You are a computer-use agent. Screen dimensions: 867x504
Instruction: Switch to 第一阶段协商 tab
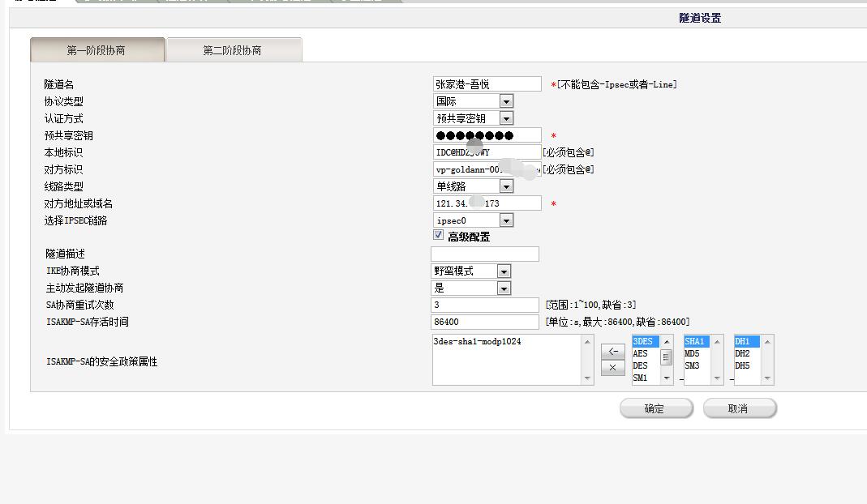(x=97, y=50)
